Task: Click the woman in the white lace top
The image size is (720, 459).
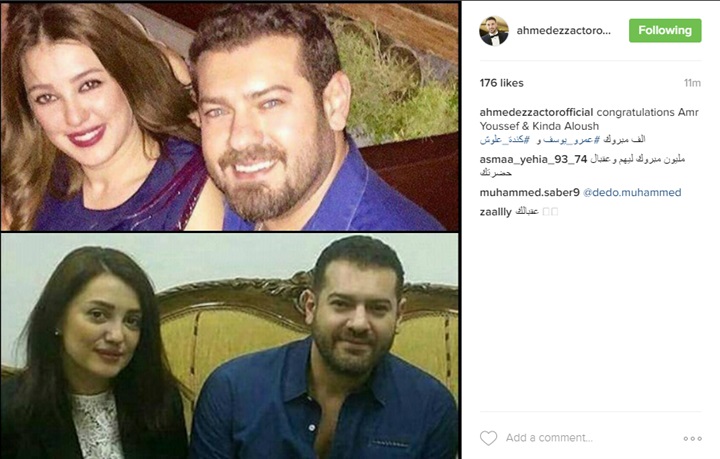Action: (90, 358)
